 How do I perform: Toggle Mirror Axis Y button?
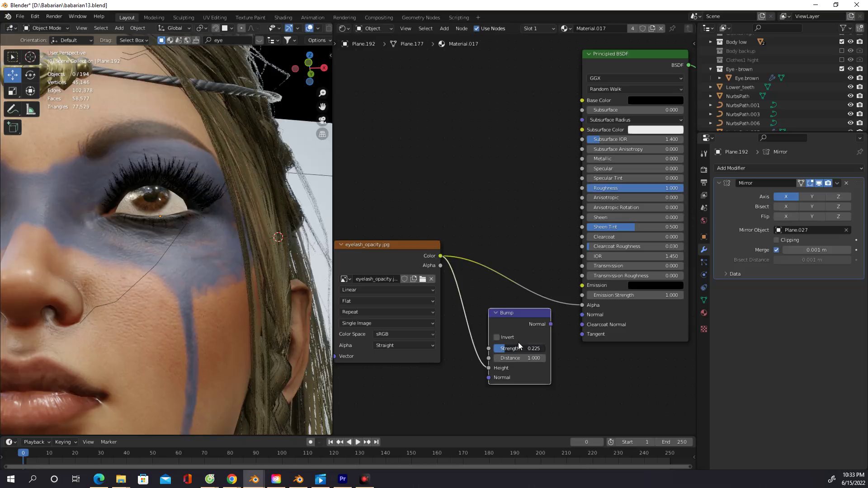pos(812,197)
